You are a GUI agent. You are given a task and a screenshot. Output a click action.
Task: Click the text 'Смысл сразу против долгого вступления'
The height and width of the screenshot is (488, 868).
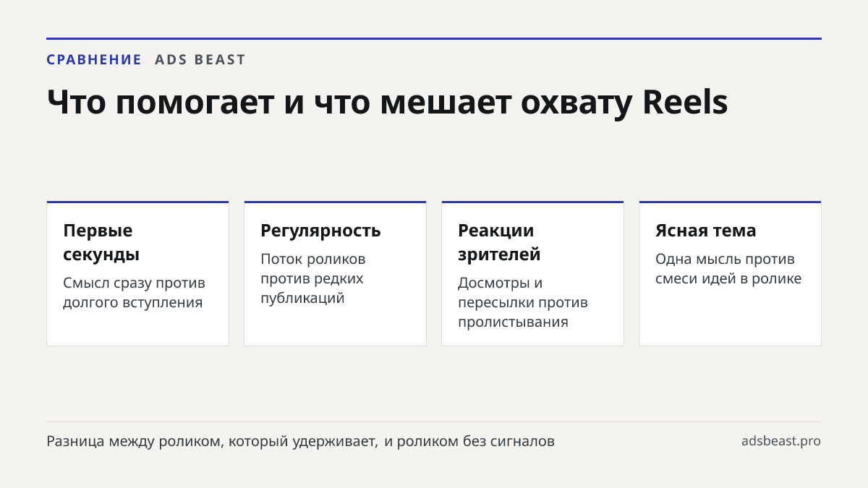[134, 293]
